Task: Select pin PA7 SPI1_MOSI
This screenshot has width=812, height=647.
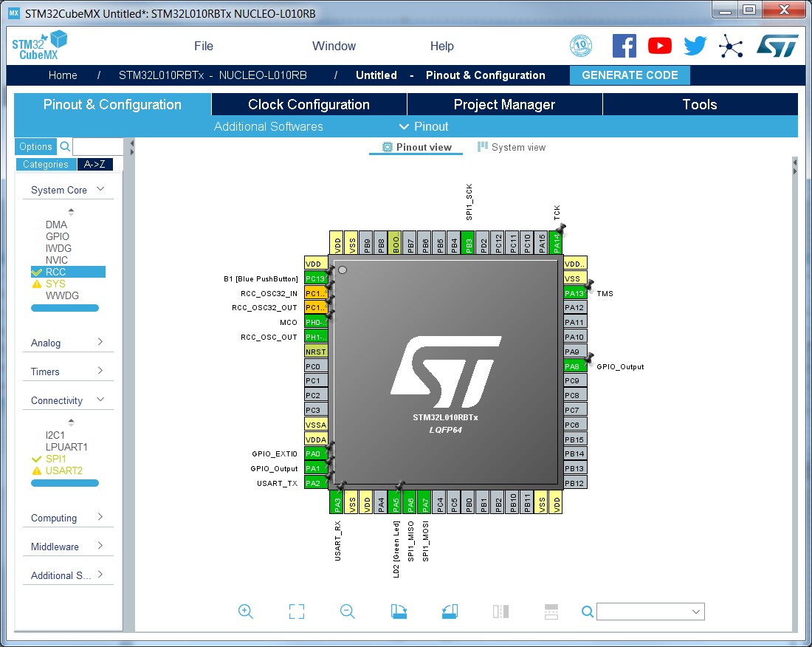Action: coord(424,502)
